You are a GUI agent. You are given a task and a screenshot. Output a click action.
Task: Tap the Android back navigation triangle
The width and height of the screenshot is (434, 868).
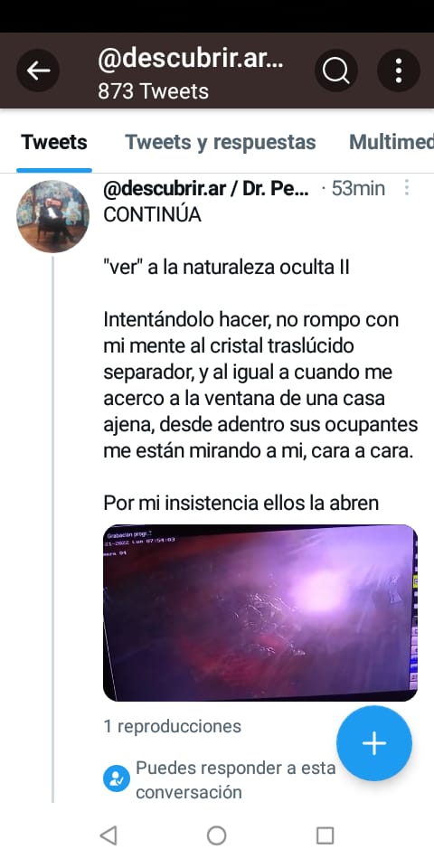pos(108,835)
